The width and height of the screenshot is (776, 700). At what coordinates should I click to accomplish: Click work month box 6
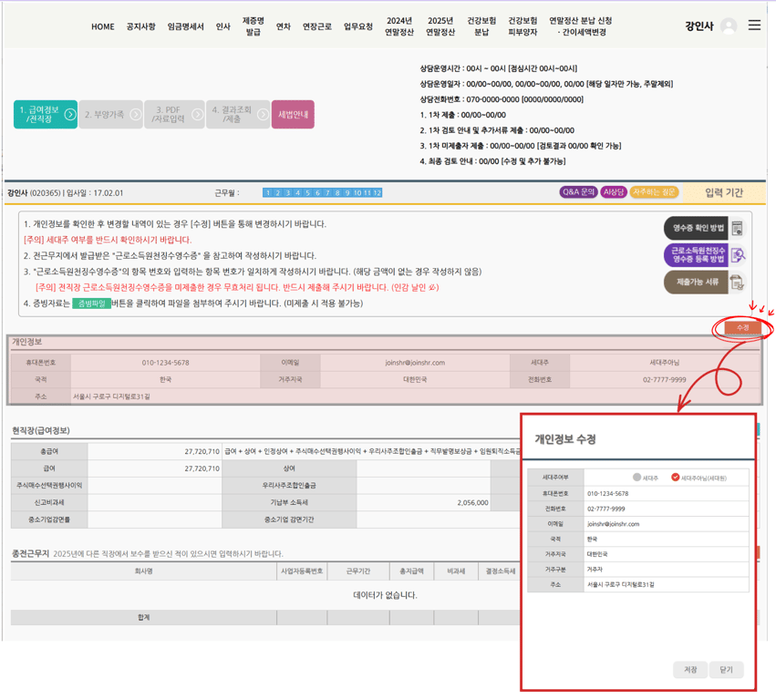(317, 193)
